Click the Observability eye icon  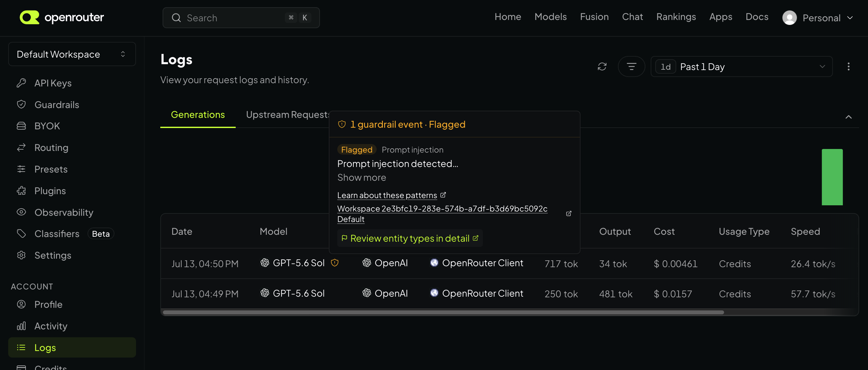point(21,212)
